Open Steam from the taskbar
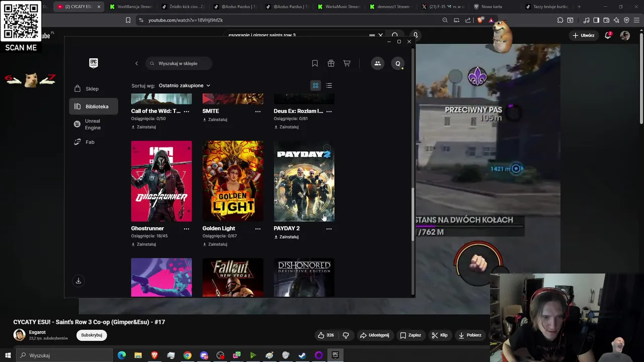Viewport: 644px width, 362px height. (302, 355)
